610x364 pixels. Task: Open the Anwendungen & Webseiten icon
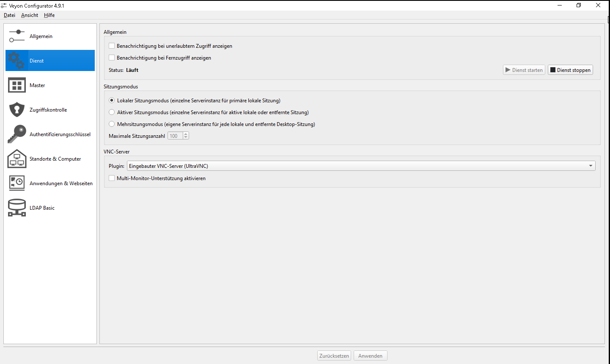coord(17,183)
